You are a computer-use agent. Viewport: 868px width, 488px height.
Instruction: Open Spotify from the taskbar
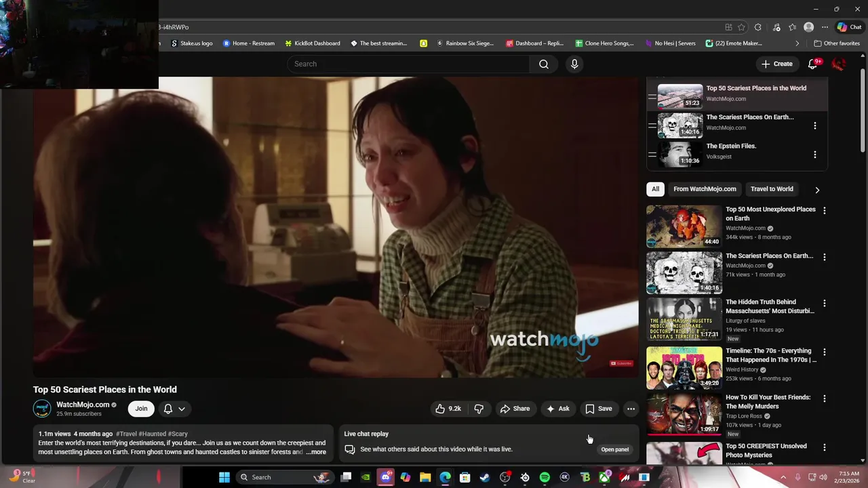(x=545, y=477)
